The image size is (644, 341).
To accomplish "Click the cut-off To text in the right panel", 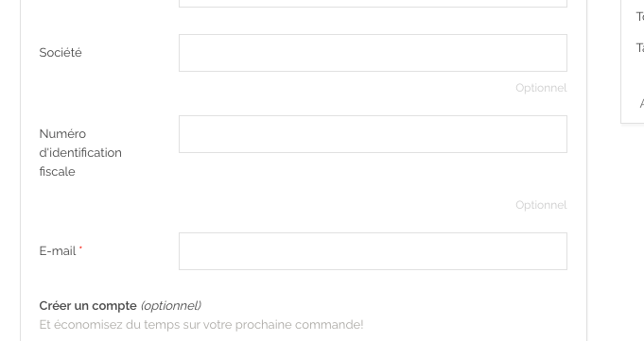I will tap(640, 16).
